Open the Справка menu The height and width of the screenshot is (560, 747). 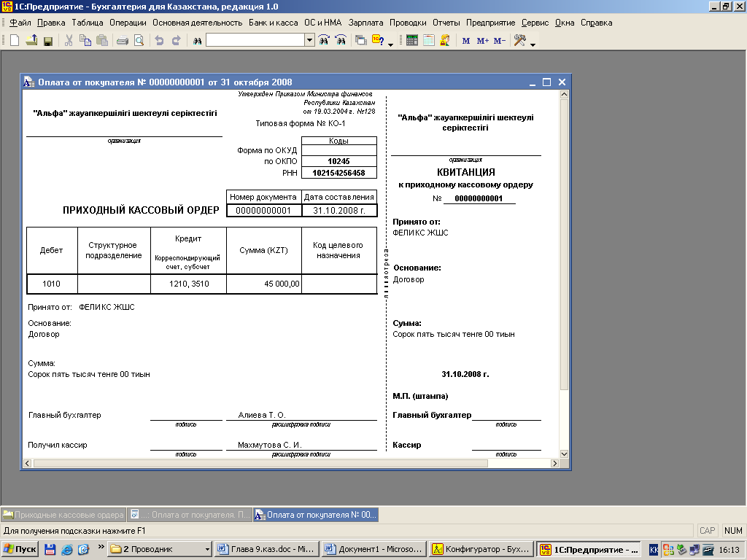[x=597, y=23]
